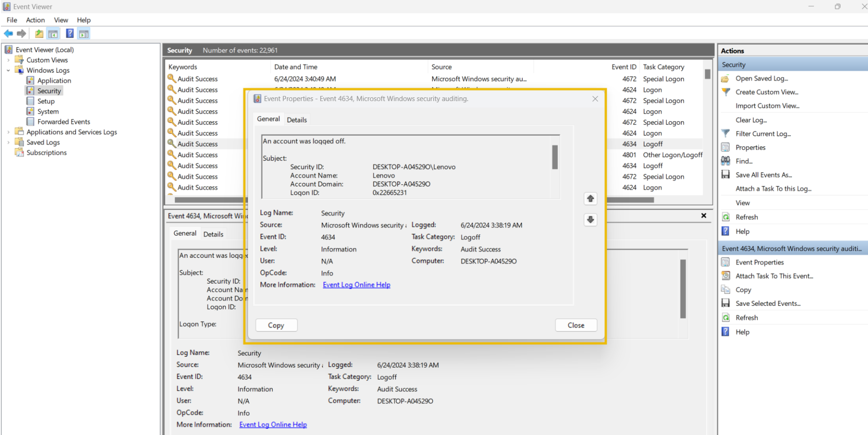Click the Attach Task To This Event icon

pyautogui.click(x=725, y=276)
